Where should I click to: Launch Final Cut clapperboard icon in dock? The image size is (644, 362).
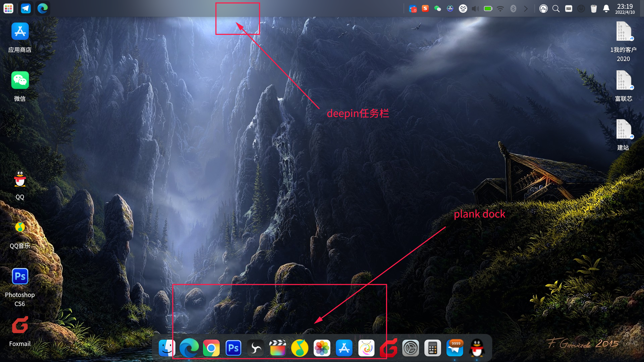point(278,348)
